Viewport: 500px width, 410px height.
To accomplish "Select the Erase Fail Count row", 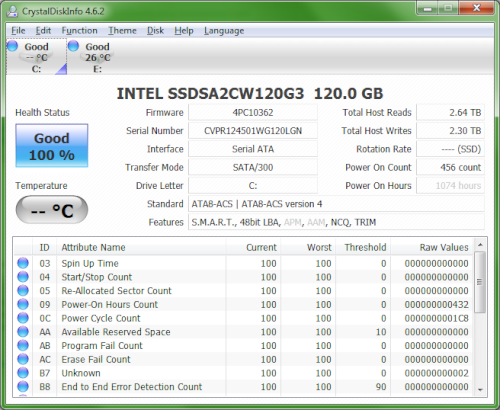I will (243, 359).
